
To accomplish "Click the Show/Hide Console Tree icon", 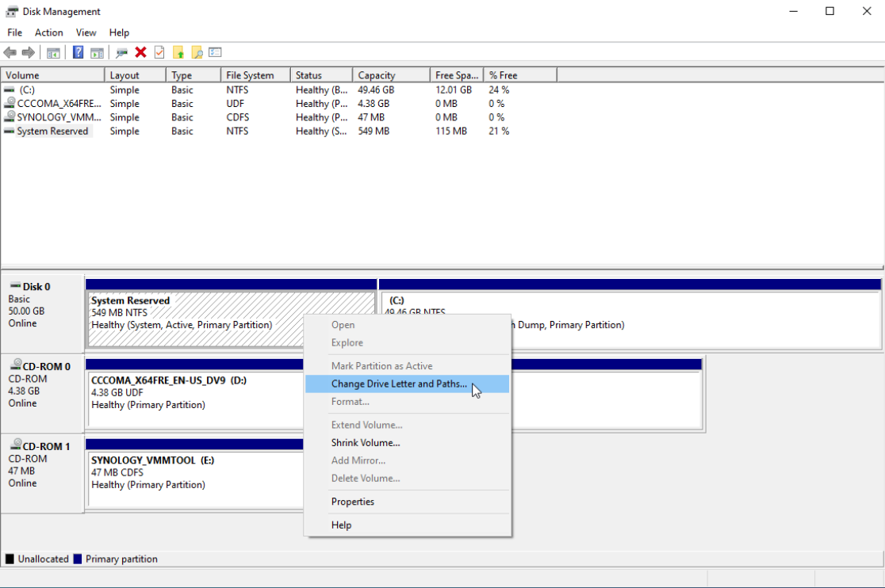I will point(54,52).
